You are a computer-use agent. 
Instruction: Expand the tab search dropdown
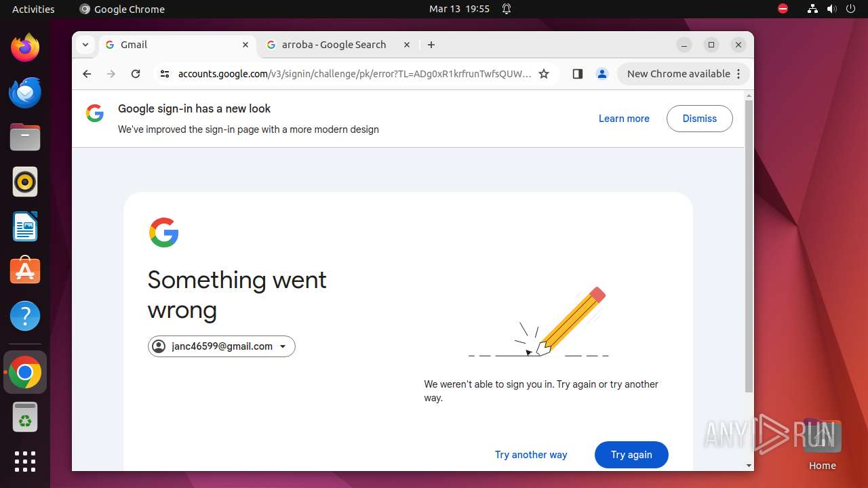[x=85, y=45]
